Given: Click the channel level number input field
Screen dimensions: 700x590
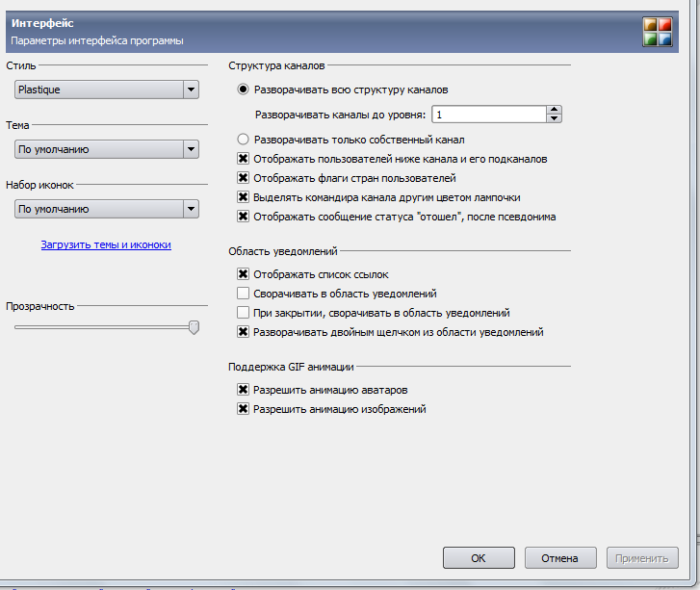Looking at the screenshot, I should (x=488, y=115).
